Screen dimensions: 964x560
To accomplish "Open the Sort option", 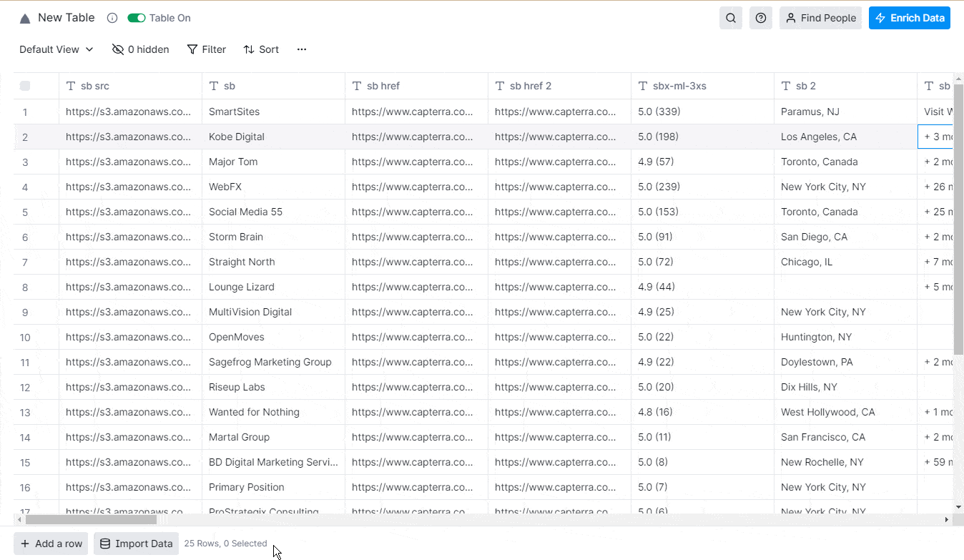I will (x=261, y=49).
